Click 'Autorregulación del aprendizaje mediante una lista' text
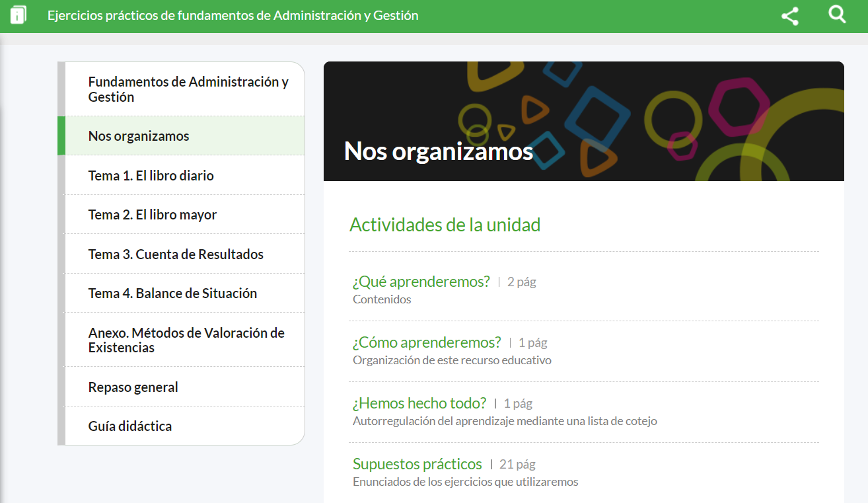Image resolution: width=868 pixels, height=503 pixels. coord(505,421)
